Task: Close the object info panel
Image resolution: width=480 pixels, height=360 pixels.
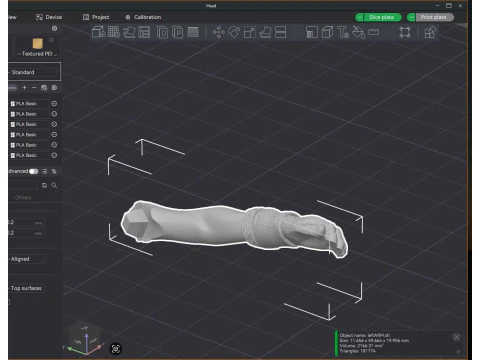Action: point(456,337)
